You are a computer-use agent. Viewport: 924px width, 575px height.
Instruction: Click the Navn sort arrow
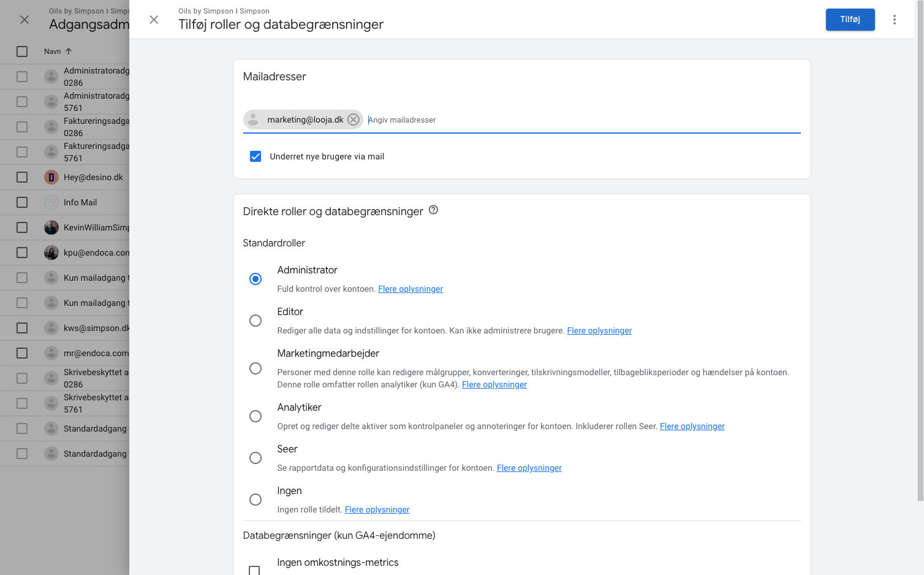tap(69, 51)
